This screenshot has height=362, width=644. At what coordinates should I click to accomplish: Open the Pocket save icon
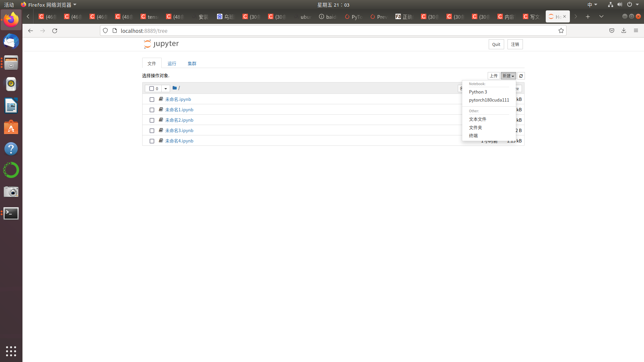click(x=612, y=31)
